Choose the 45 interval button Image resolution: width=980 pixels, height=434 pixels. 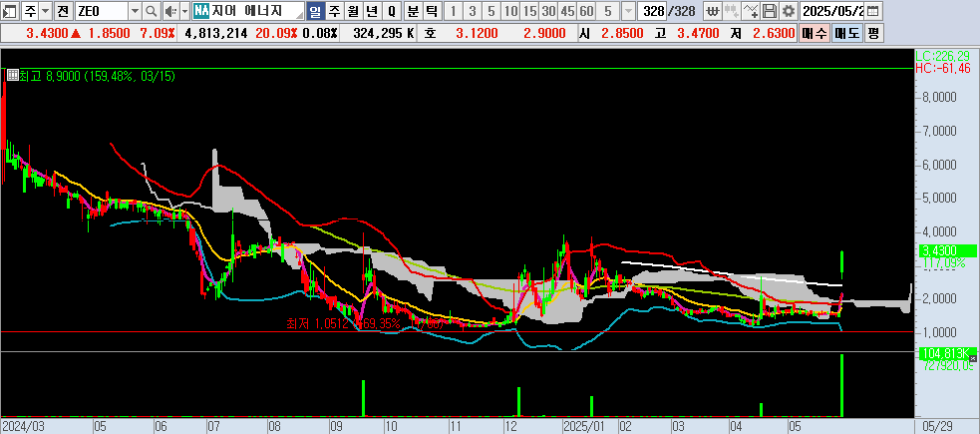pyautogui.click(x=568, y=11)
